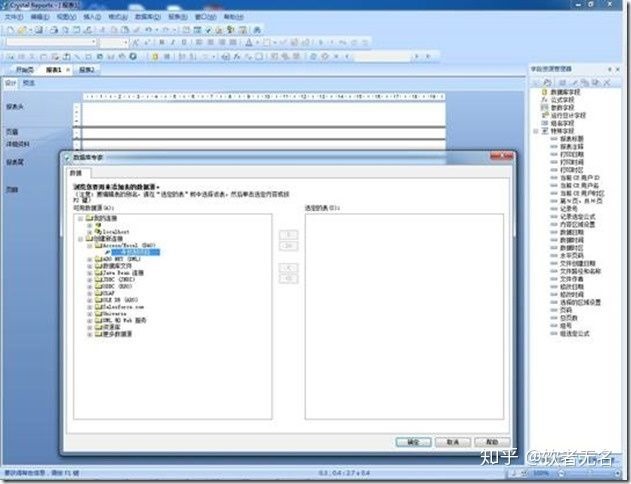Open the 编辑 menu
This screenshot has width=631, height=484.
click(40, 17)
